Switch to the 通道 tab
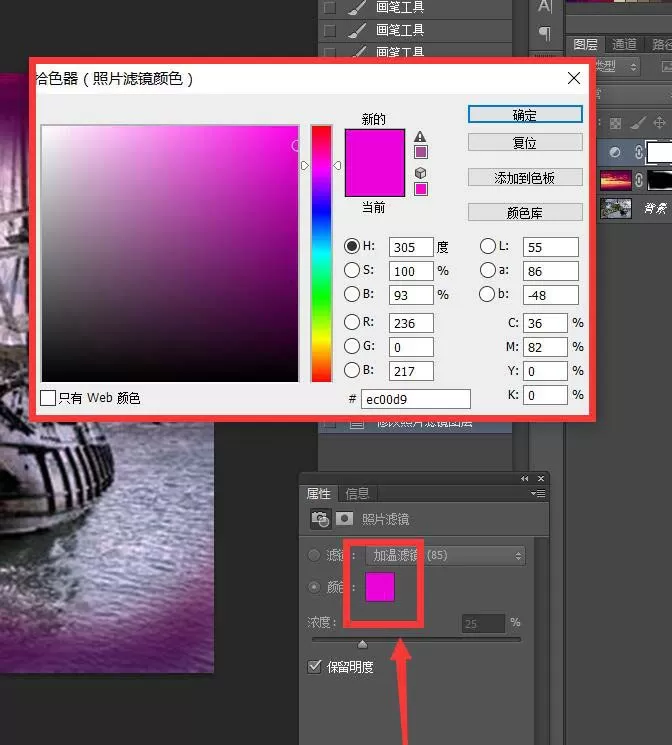Viewport: 672px width, 745px height. [624, 45]
